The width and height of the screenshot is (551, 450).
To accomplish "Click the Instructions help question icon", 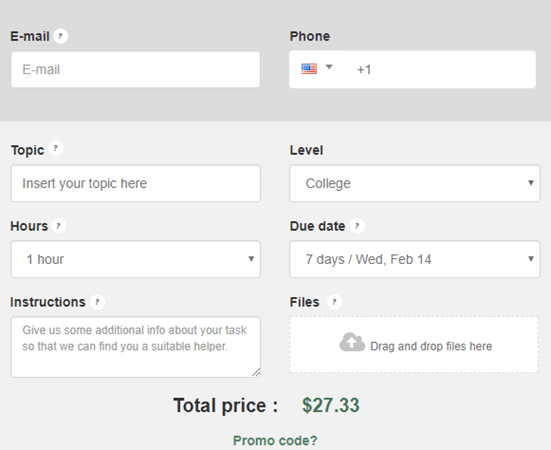I will tap(97, 302).
